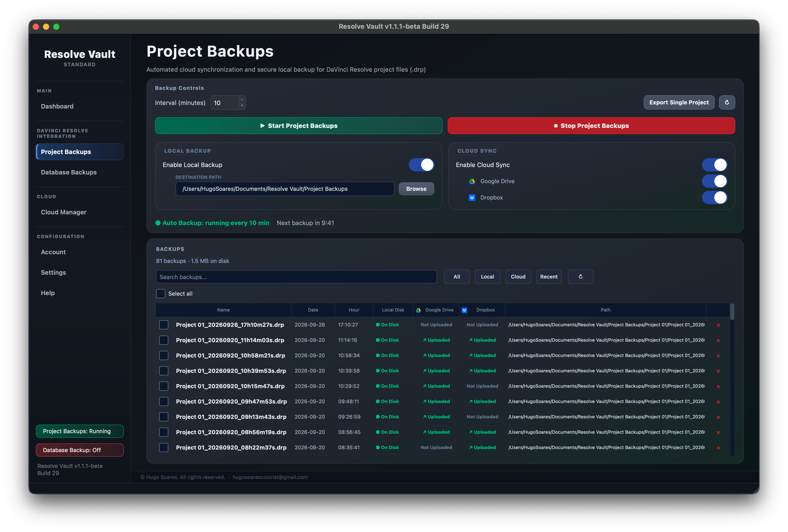
Task: Click the Search backups field
Action: point(296,277)
